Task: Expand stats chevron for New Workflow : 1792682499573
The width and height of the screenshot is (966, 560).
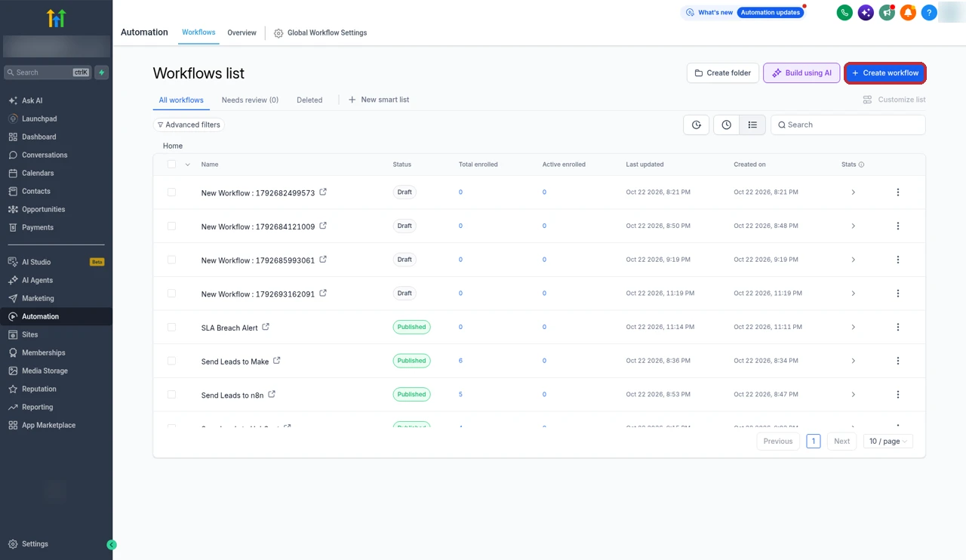Action: [x=854, y=192]
